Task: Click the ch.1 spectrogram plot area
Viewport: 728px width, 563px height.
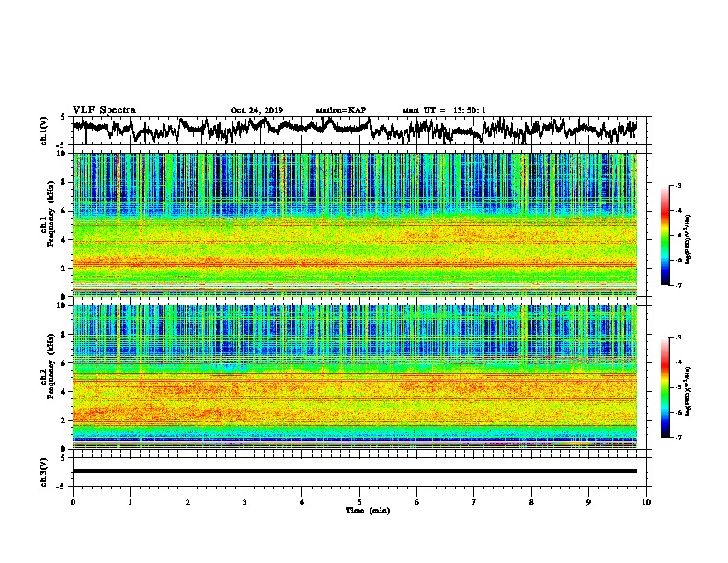Action: point(355,224)
